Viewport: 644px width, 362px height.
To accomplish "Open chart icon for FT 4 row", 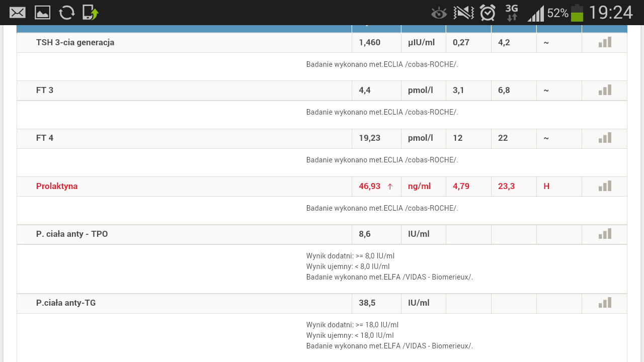I will [x=605, y=138].
